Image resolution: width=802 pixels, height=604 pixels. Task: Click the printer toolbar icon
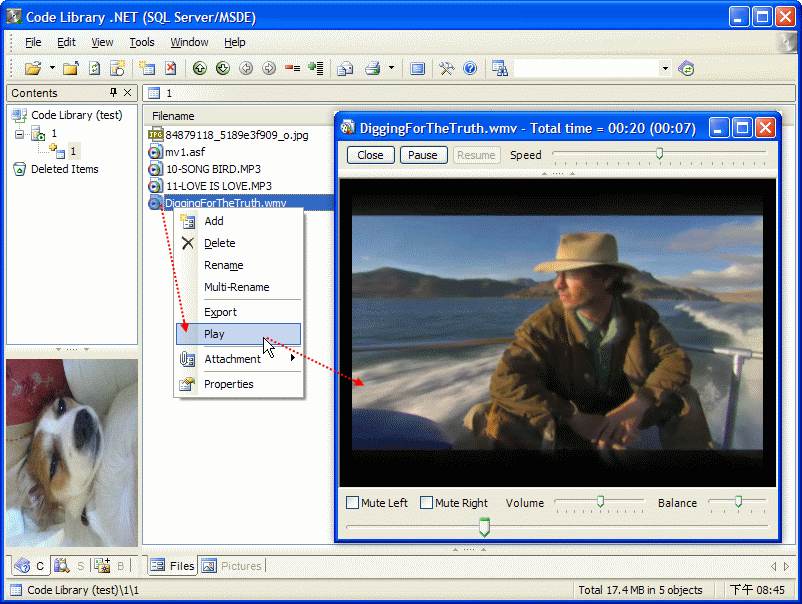[x=373, y=68]
